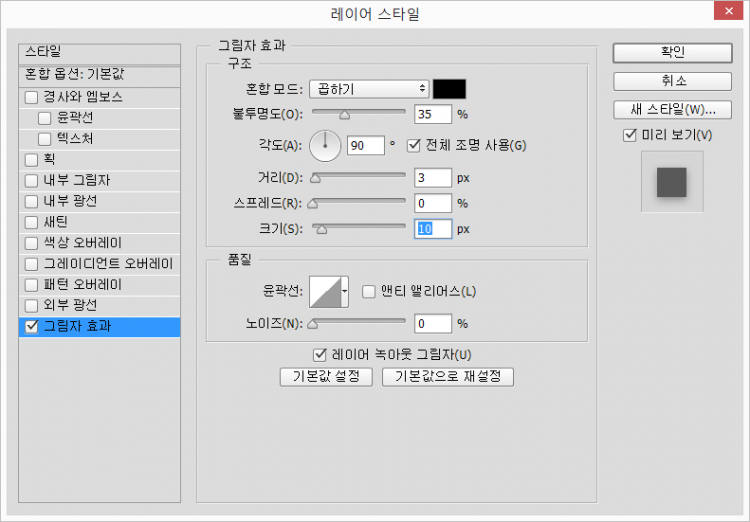Click the black shadow color swatch
This screenshot has width=750, height=522.
click(x=449, y=88)
